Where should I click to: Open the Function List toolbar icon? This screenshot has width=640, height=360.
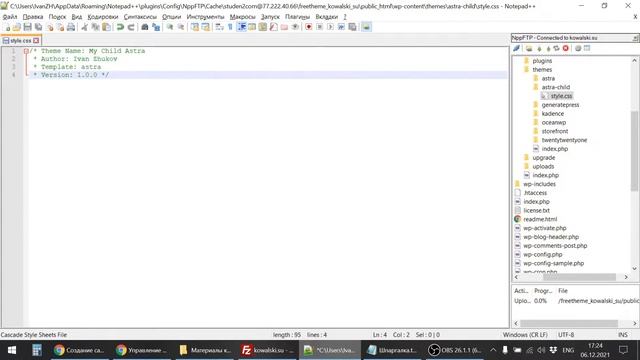click(273, 27)
